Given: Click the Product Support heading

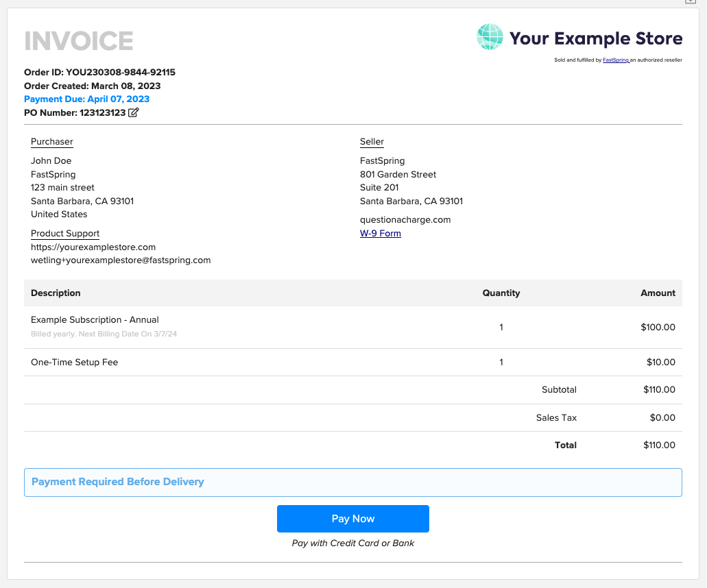Looking at the screenshot, I should [65, 234].
